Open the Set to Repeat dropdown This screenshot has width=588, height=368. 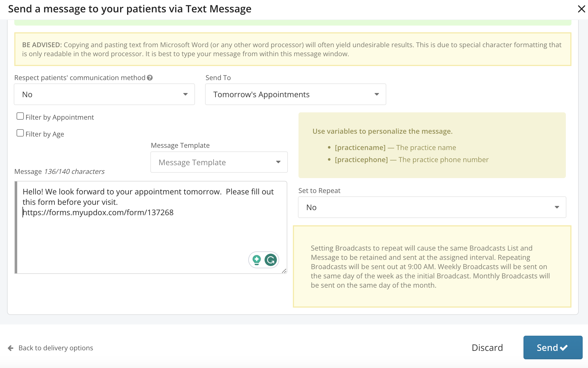click(x=432, y=207)
